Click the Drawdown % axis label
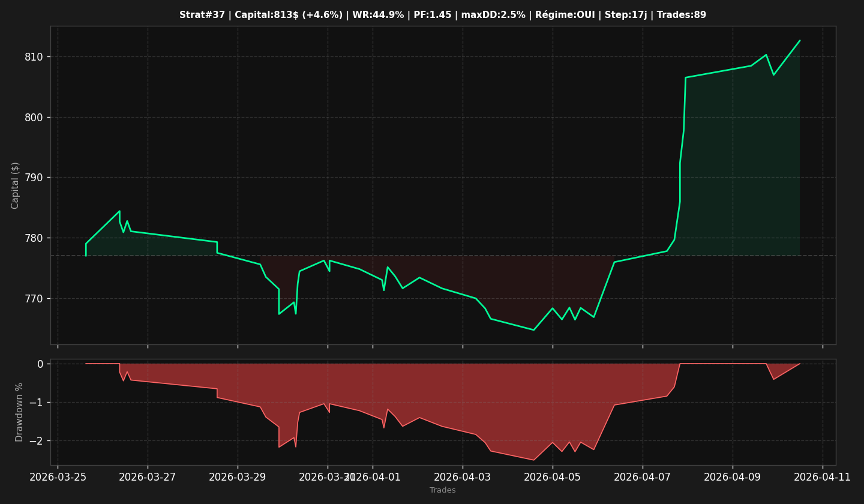 (x=19, y=412)
